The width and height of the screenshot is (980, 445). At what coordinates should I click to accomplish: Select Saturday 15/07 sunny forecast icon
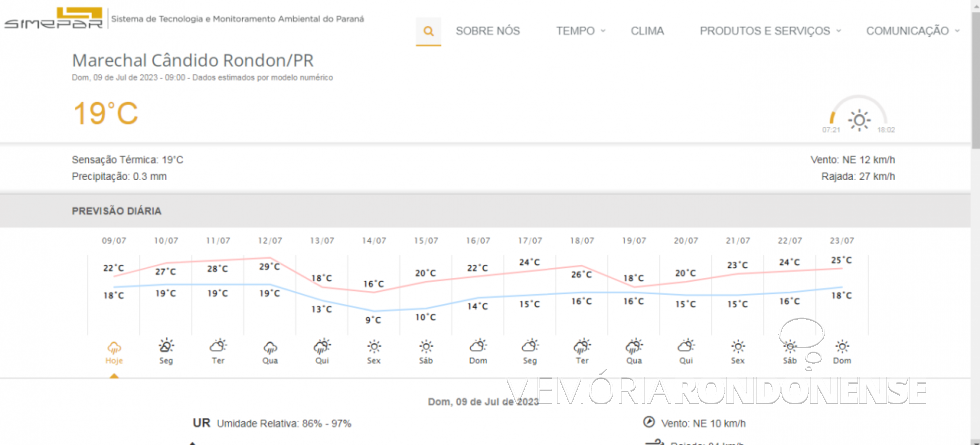click(x=426, y=347)
